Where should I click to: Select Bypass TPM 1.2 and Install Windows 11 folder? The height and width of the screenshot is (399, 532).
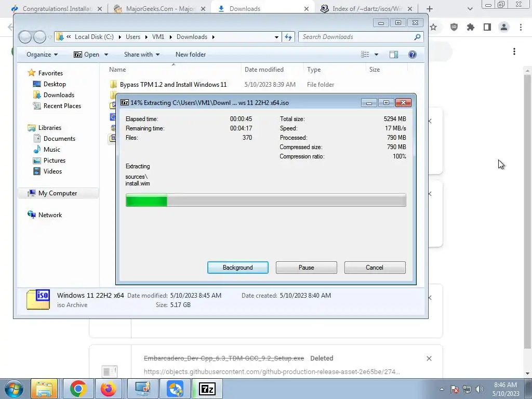pyautogui.click(x=173, y=85)
